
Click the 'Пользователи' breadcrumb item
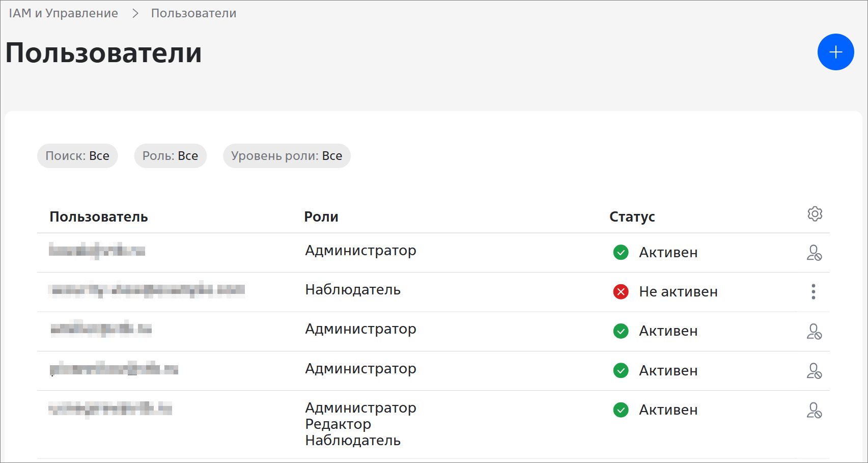tap(193, 13)
